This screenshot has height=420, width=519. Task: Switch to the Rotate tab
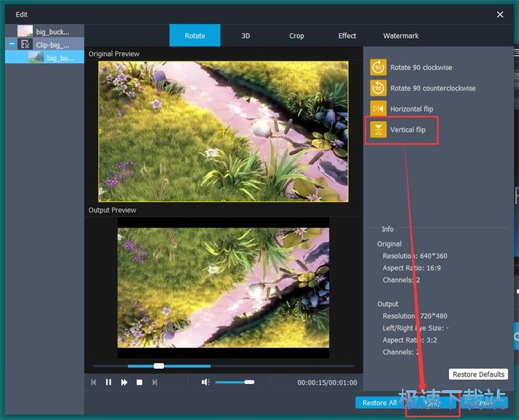[195, 35]
